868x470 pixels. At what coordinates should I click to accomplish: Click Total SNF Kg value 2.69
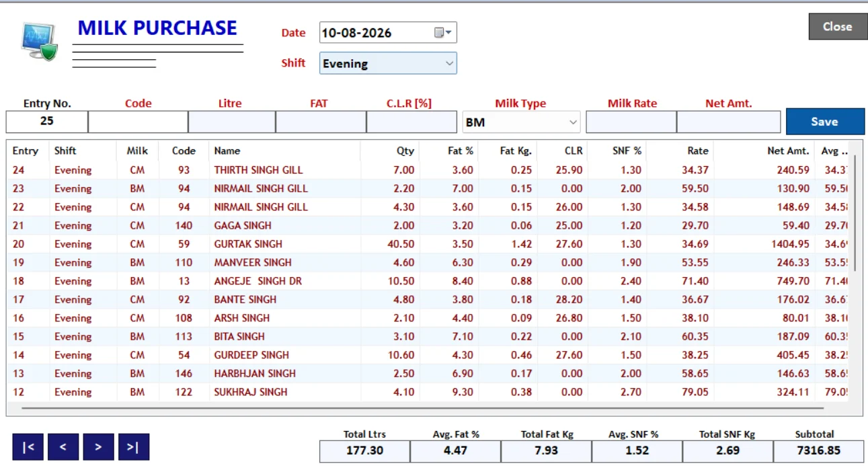point(727,451)
